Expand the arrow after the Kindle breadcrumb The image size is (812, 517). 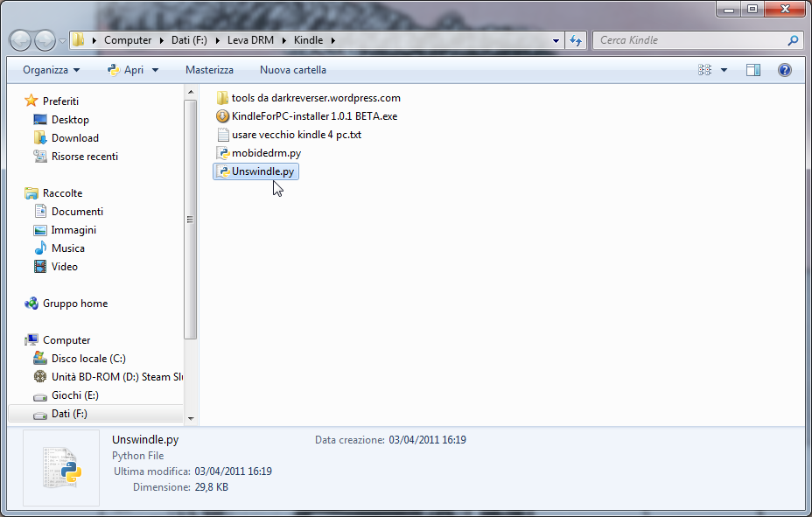333,40
